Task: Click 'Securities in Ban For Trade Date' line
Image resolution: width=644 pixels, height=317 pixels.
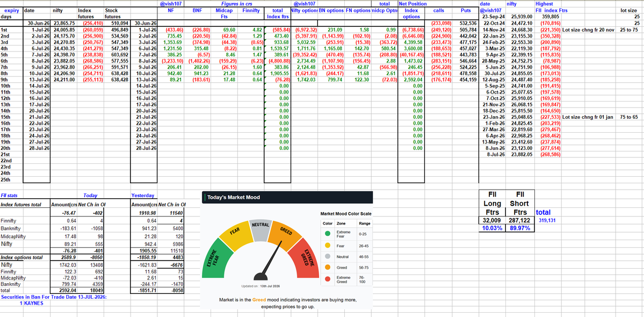Action: (x=54, y=297)
